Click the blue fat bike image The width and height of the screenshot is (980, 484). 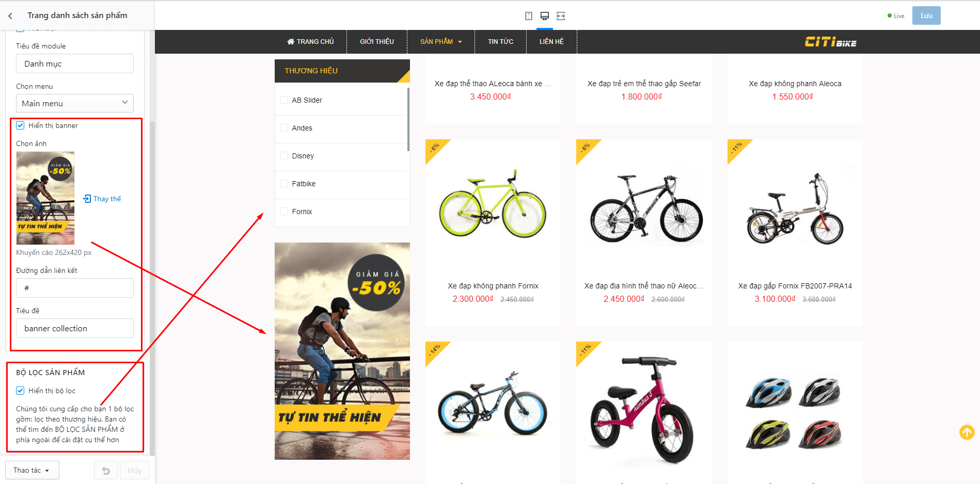tap(493, 404)
